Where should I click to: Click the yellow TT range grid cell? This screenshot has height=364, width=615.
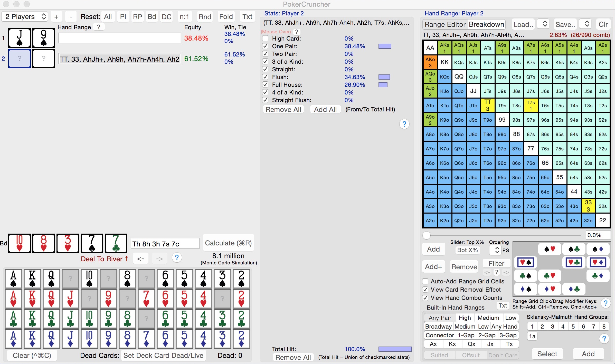[488, 106]
